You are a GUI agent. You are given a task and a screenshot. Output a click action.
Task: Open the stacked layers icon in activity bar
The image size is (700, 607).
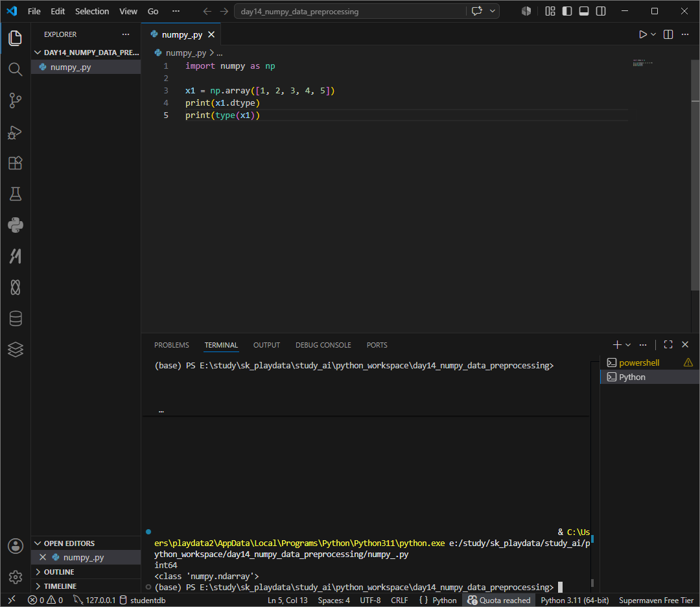[x=15, y=350]
